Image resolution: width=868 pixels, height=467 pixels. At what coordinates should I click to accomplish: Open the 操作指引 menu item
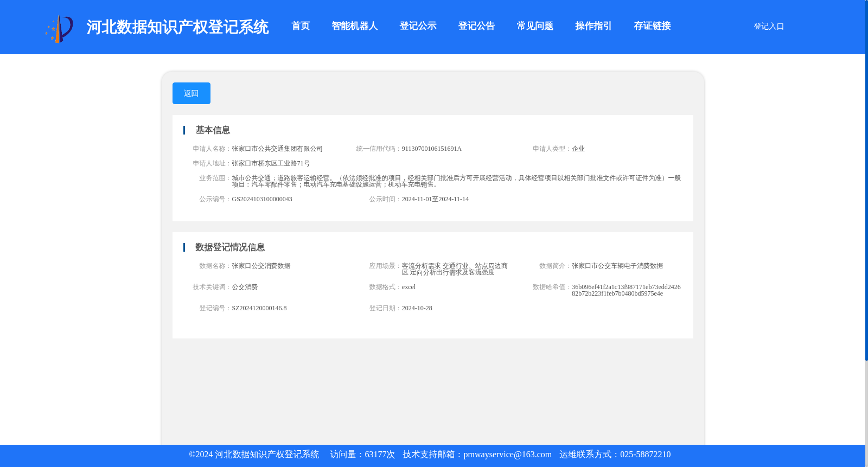click(593, 26)
